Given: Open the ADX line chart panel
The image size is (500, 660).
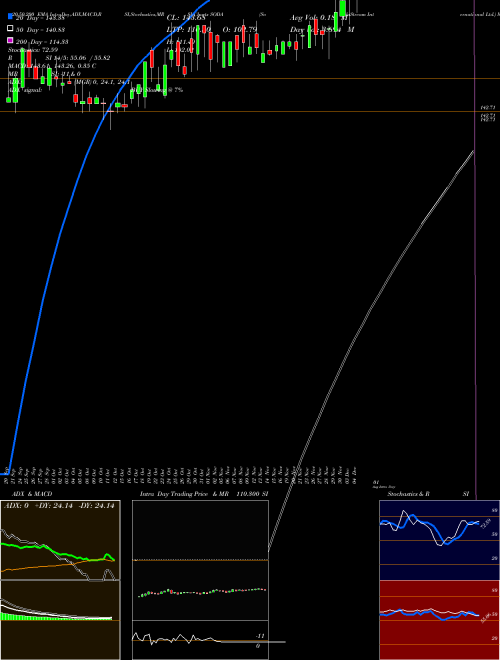Looking at the screenshot, I should [60, 540].
